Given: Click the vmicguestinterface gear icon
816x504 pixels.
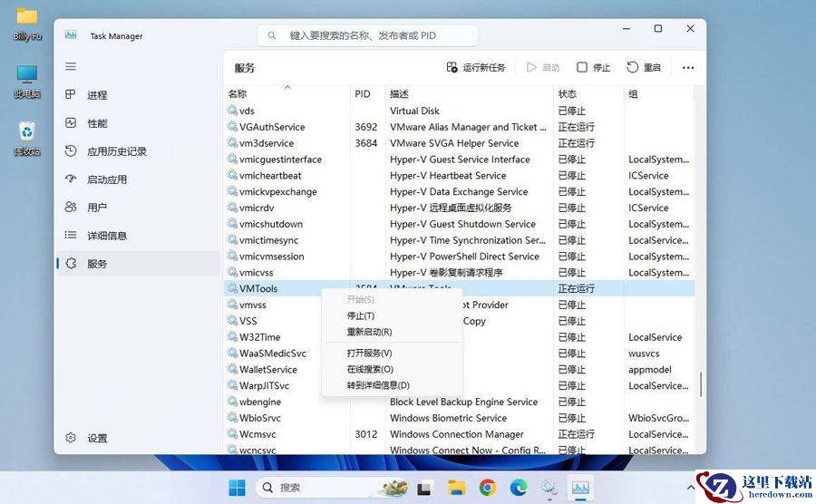Looking at the screenshot, I should pos(232,159).
